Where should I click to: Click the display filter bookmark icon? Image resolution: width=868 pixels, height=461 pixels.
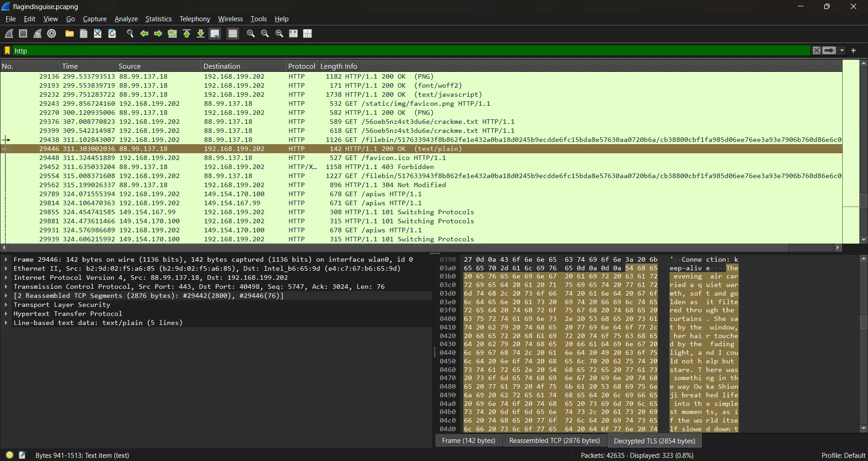7,51
